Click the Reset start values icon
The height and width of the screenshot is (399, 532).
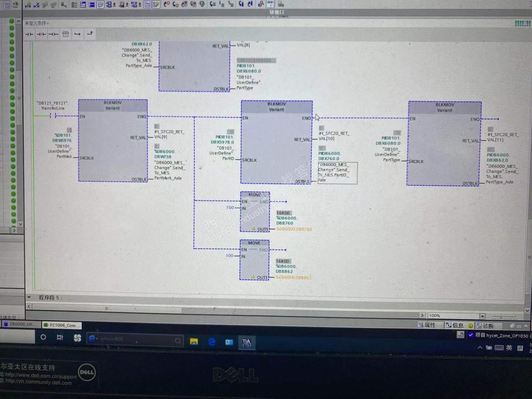click(64, 4)
